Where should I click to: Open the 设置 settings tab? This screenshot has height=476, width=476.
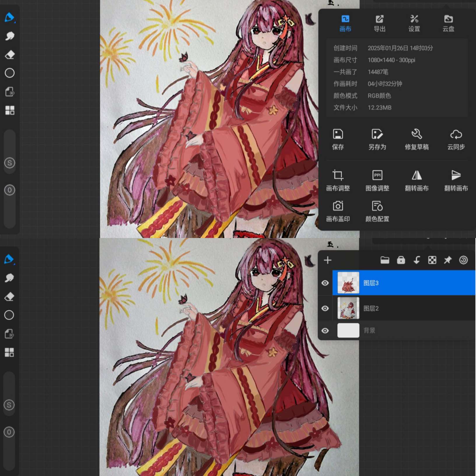pyautogui.click(x=414, y=23)
